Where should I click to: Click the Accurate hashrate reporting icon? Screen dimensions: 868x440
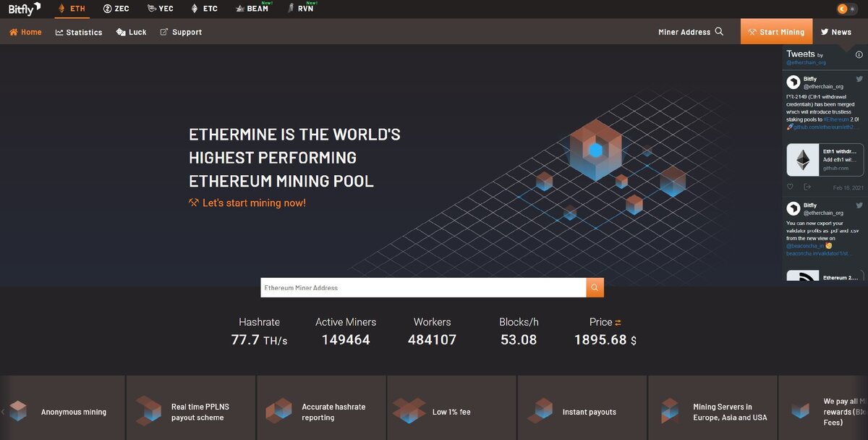[278, 410]
